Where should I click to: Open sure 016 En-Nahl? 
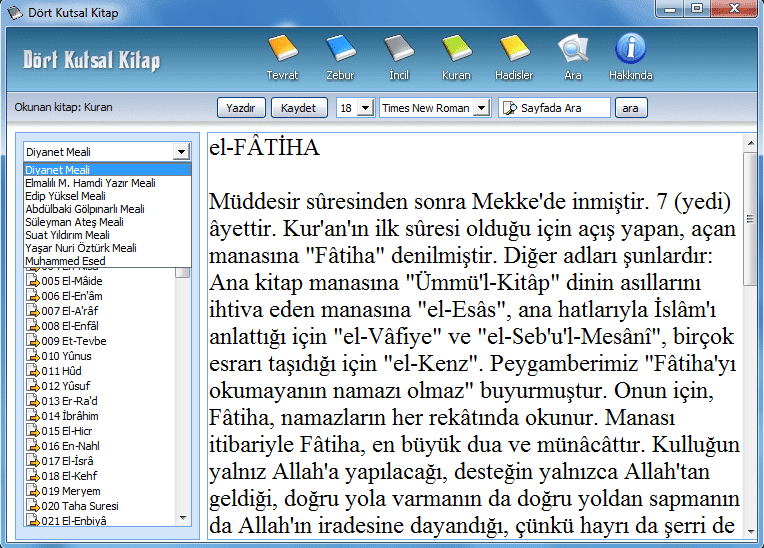[x=71, y=446]
